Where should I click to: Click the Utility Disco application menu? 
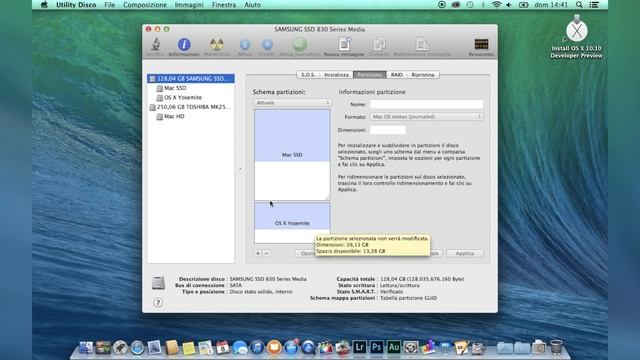click(x=76, y=5)
